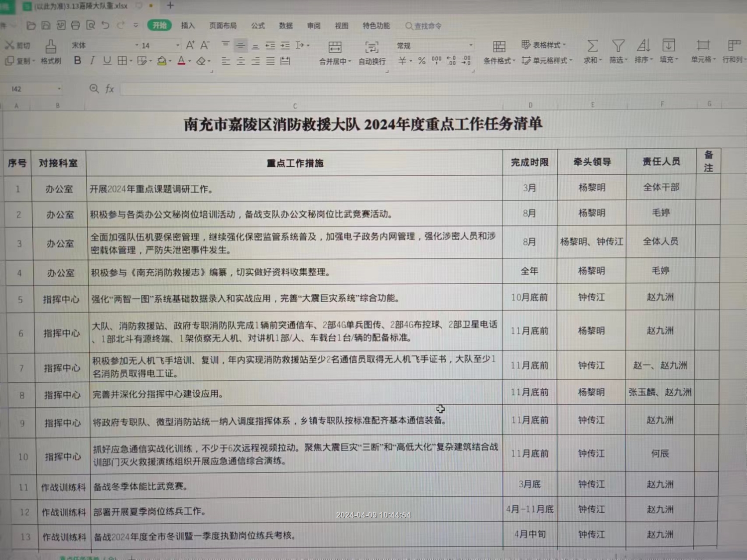Image resolution: width=747 pixels, height=560 pixels.
Task: Click the Sum (求和) sigma icon
Action: (592, 46)
